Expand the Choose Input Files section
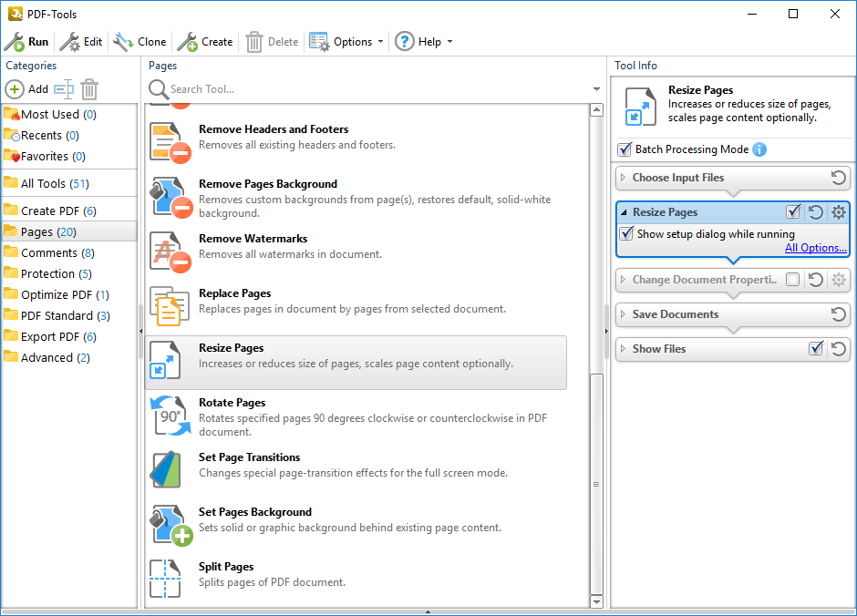The width and height of the screenshot is (857, 616). point(624,178)
